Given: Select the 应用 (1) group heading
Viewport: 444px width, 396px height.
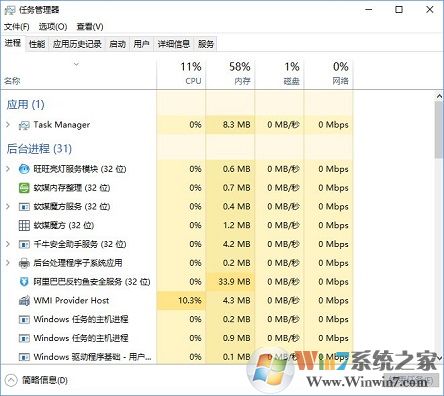Looking at the screenshot, I should [25, 105].
